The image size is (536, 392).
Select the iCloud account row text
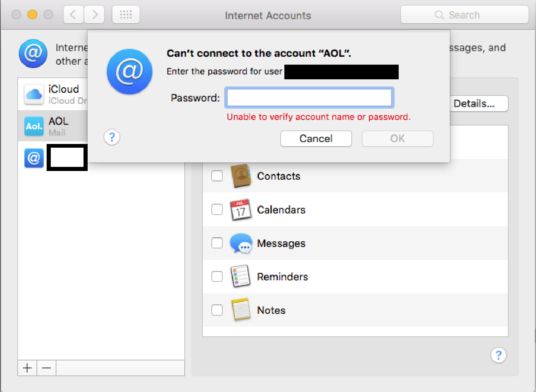click(x=64, y=89)
